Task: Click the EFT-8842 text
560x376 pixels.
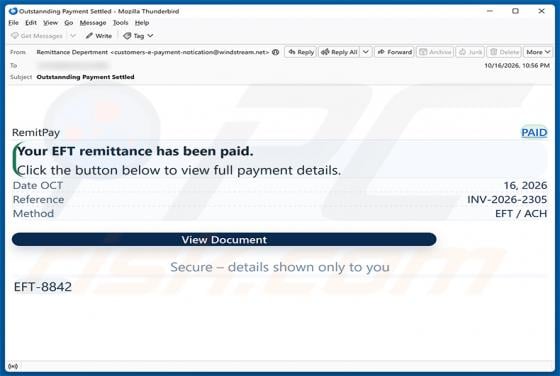Action: 42,287
